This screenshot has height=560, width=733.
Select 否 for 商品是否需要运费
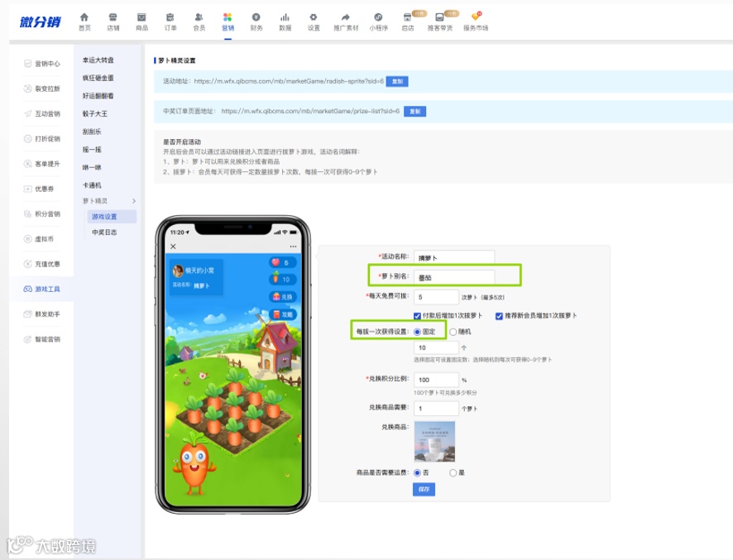417,473
